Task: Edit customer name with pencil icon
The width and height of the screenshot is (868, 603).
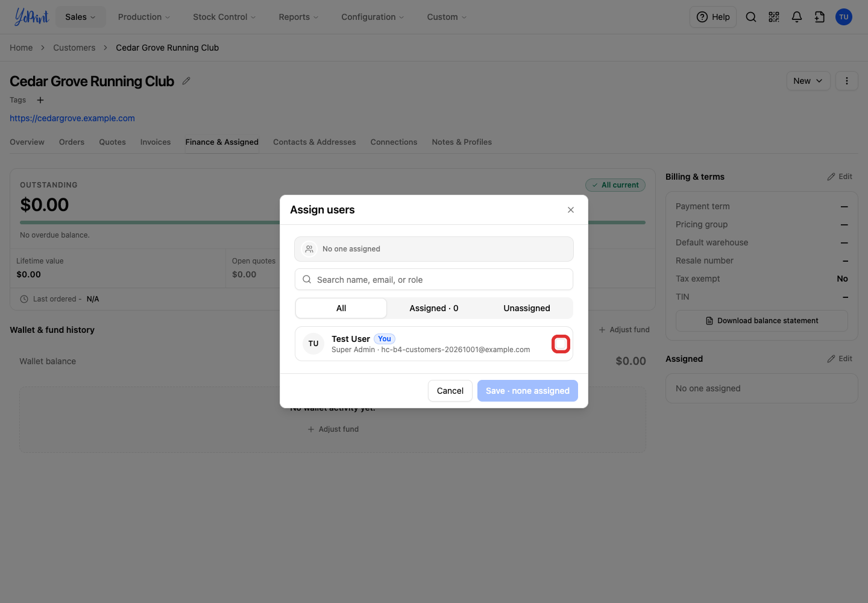Action: 186,81
